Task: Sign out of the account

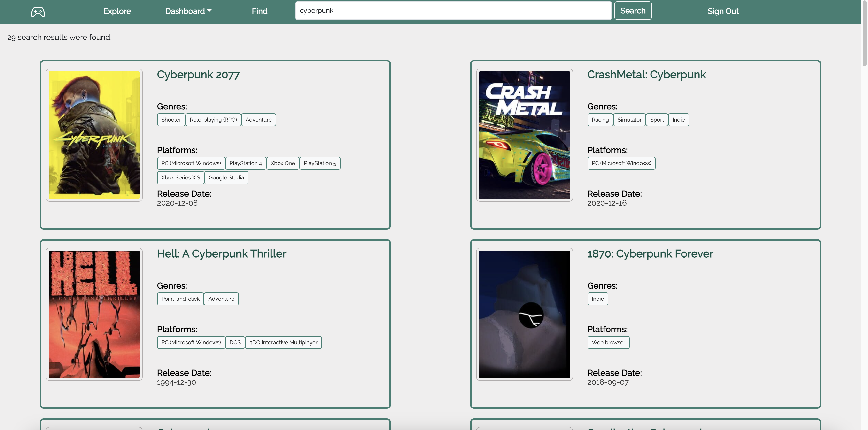Action: (723, 11)
